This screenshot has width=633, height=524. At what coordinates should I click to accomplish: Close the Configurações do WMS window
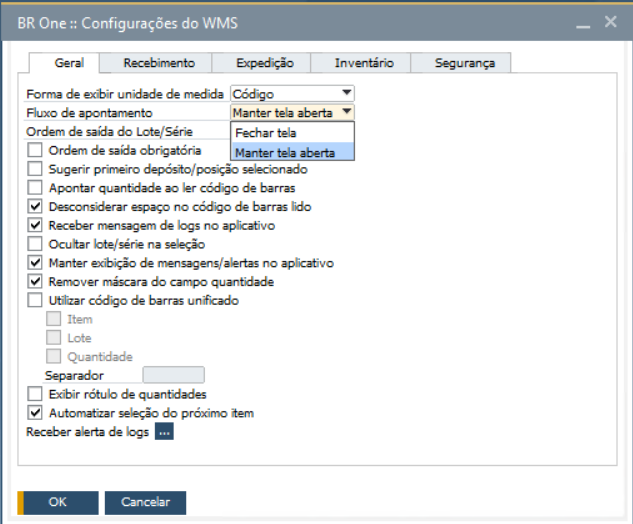(x=610, y=21)
